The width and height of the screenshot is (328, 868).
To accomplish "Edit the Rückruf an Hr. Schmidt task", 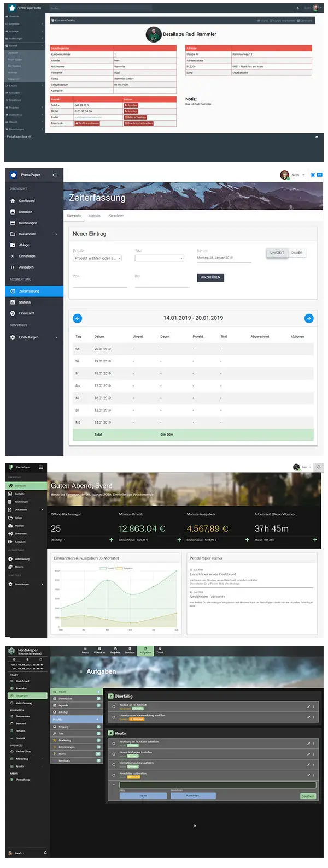I will [x=308, y=706].
